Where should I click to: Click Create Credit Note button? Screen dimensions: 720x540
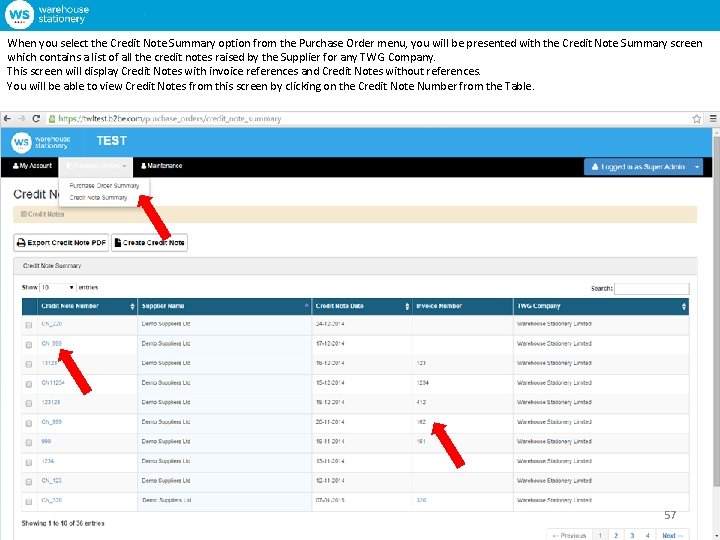(149, 242)
